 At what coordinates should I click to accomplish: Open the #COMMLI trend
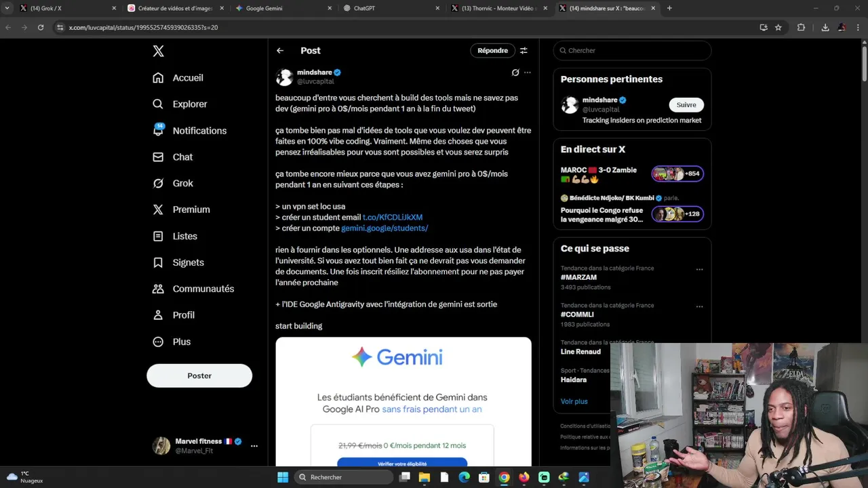click(x=577, y=314)
